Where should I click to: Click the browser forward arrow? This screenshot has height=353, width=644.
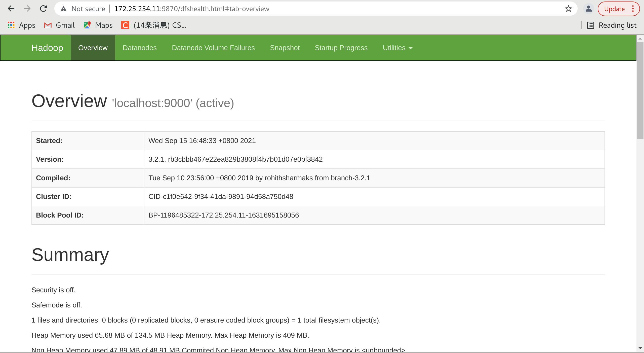(27, 9)
